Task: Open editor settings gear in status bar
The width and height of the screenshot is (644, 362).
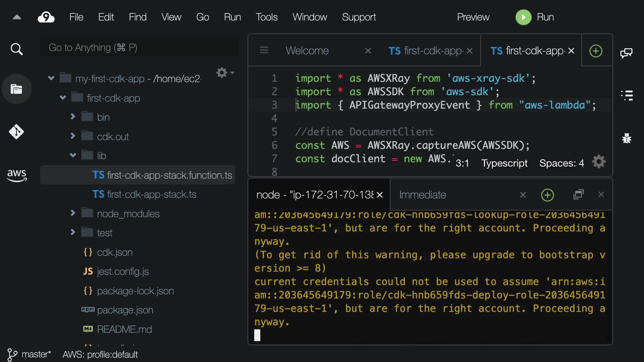Action: 599,162
